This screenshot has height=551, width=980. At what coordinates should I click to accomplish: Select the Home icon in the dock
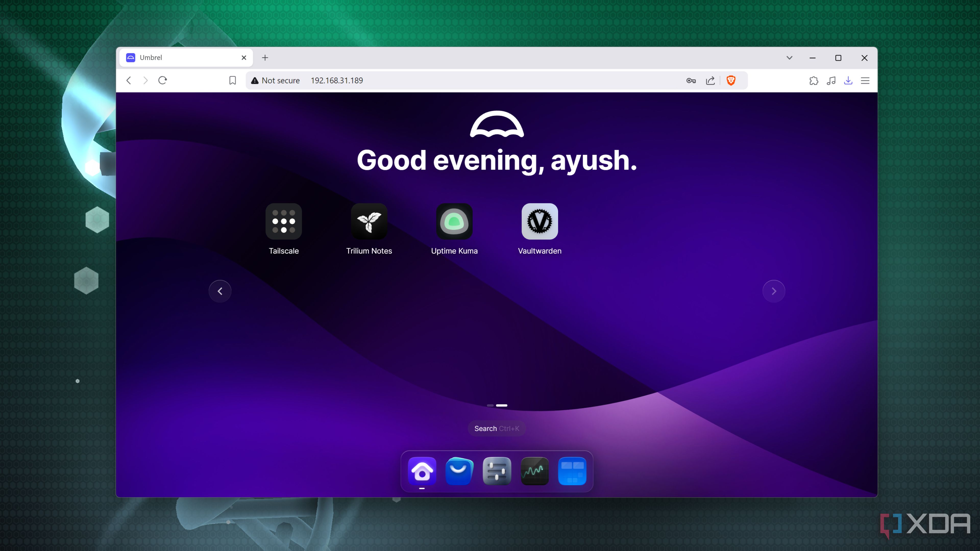[x=422, y=471]
